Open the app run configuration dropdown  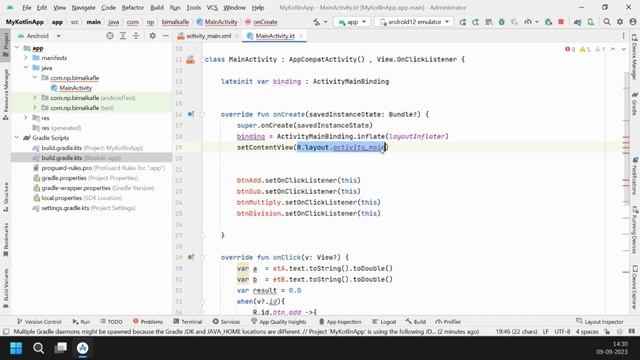coord(352,22)
